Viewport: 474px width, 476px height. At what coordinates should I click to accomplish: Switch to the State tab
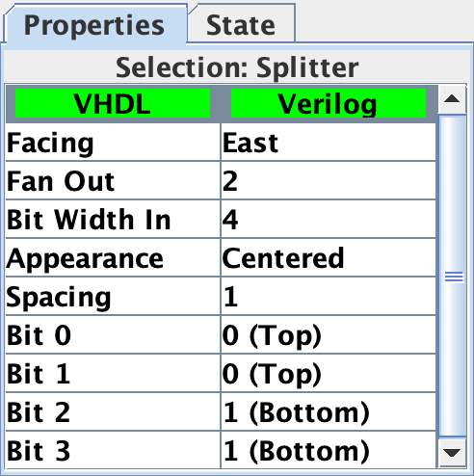(241, 25)
